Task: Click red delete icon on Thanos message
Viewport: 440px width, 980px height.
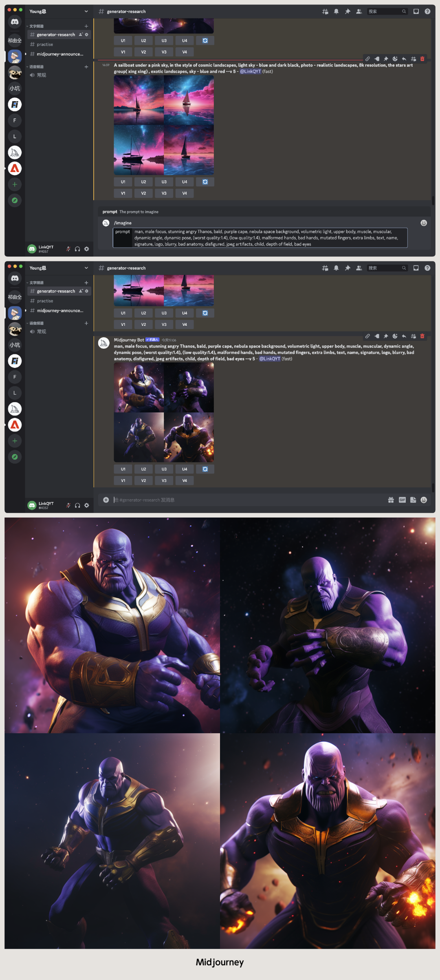Action: tap(422, 336)
